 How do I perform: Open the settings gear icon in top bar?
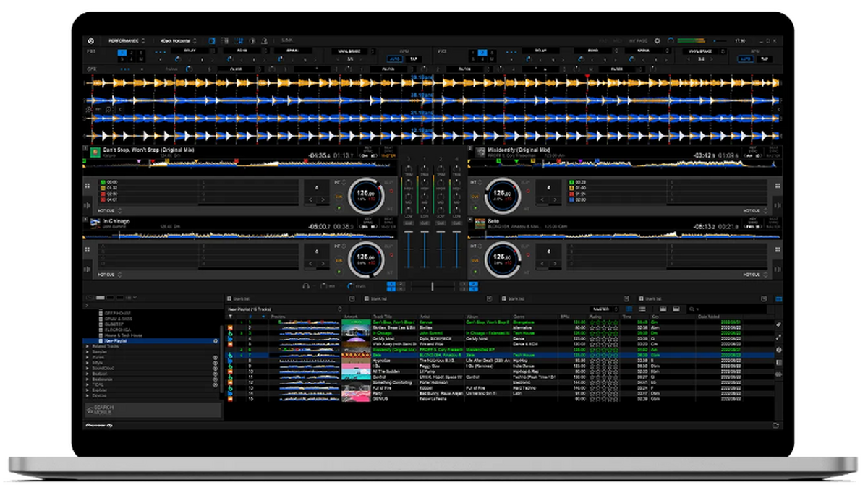click(x=658, y=41)
